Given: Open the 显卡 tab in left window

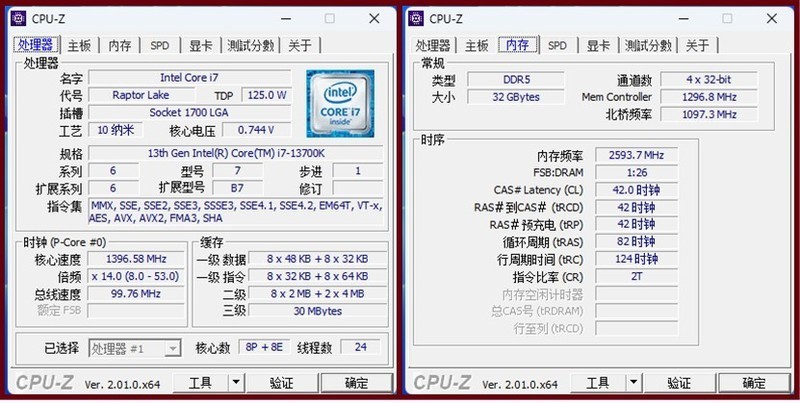Looking at the screenshot, I should pyautogui.click(x=201, y=45).
